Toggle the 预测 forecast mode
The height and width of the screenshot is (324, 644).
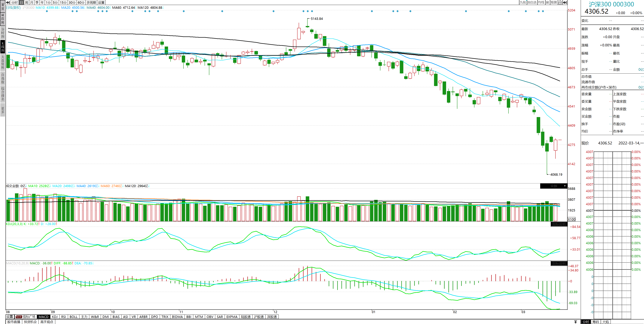[x=554, y=3]
